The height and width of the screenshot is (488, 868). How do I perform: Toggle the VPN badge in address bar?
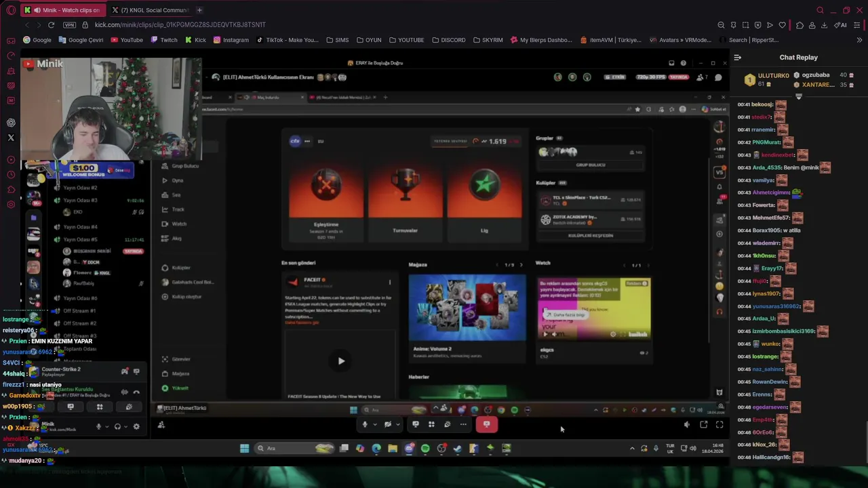(69, 25)
